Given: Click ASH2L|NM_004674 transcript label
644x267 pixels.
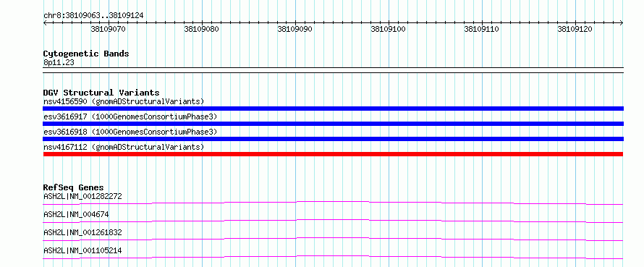Looking at the screenshot, I should (77, 214).
